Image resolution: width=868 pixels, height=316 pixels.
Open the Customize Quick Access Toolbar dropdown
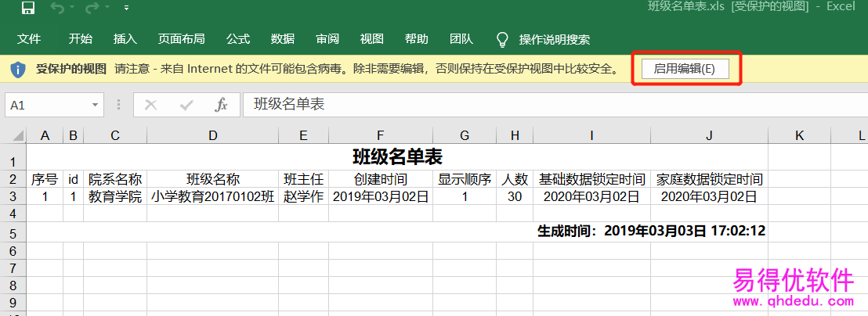[x=127, y=9]
